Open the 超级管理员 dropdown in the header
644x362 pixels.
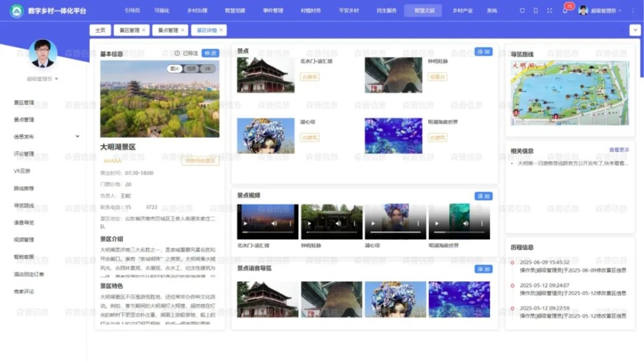(603, 11)
